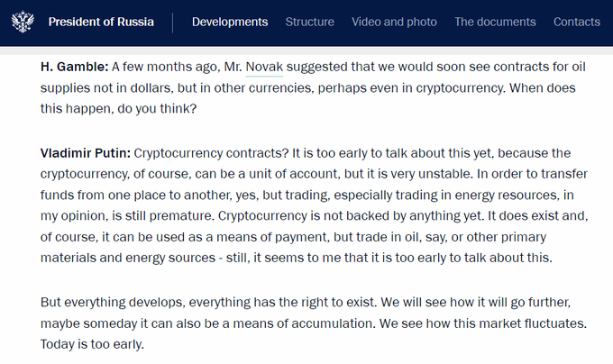Follow the underlined Novak link
613x364 pixels.
[264, 68]
